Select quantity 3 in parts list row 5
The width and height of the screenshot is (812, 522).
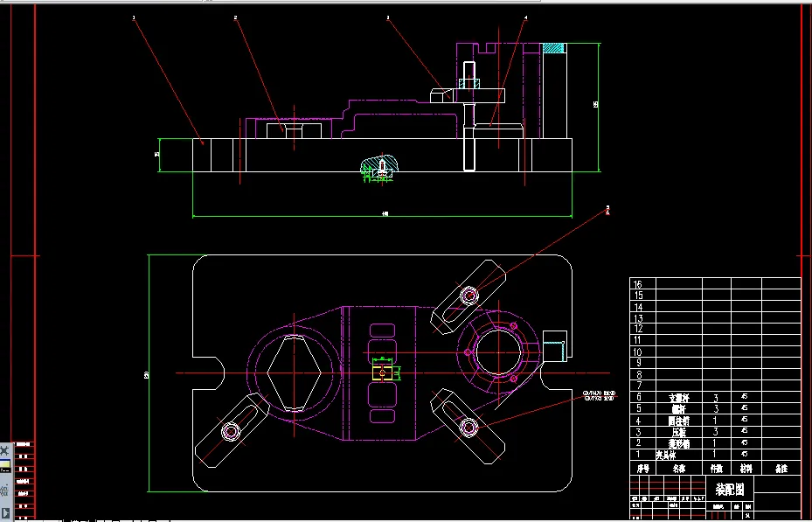pos(716,409)
